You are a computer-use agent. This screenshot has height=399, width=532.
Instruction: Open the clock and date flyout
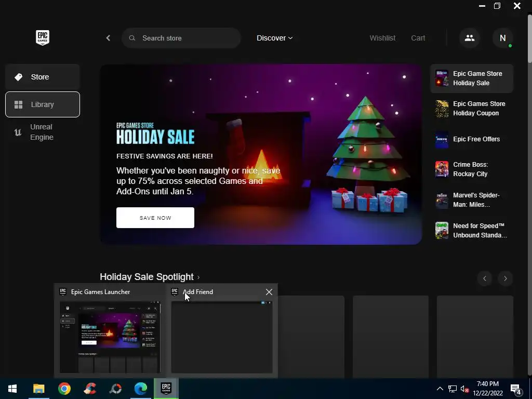click(487, 389)
